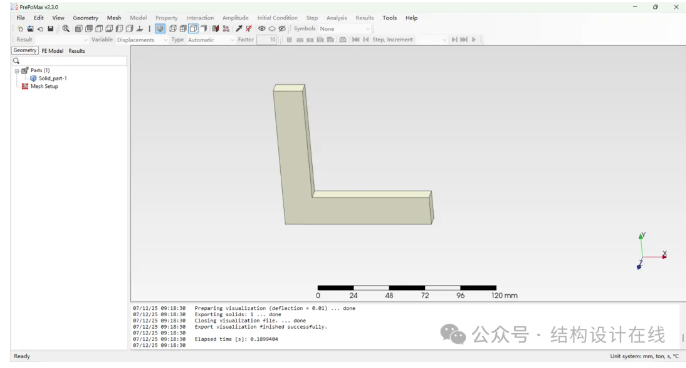
Task: Import geometry using the arrow icon
Action: (40, 29)
